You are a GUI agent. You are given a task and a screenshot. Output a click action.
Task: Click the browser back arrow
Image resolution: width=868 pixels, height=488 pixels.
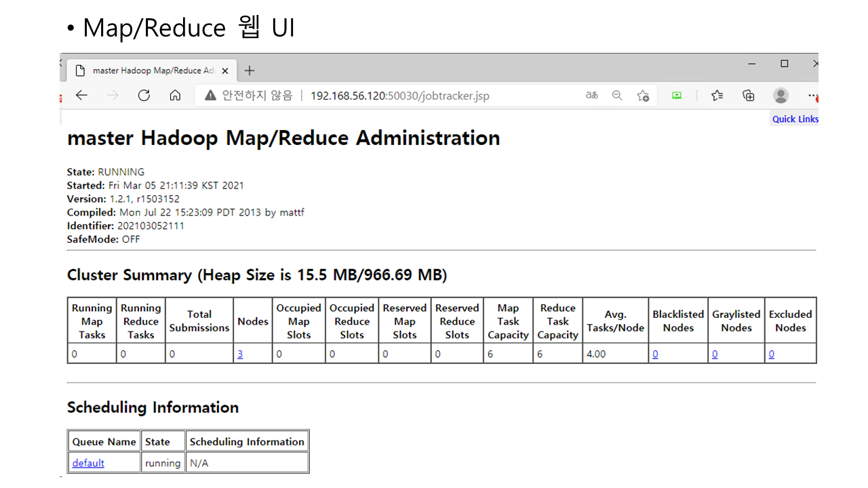81,96
